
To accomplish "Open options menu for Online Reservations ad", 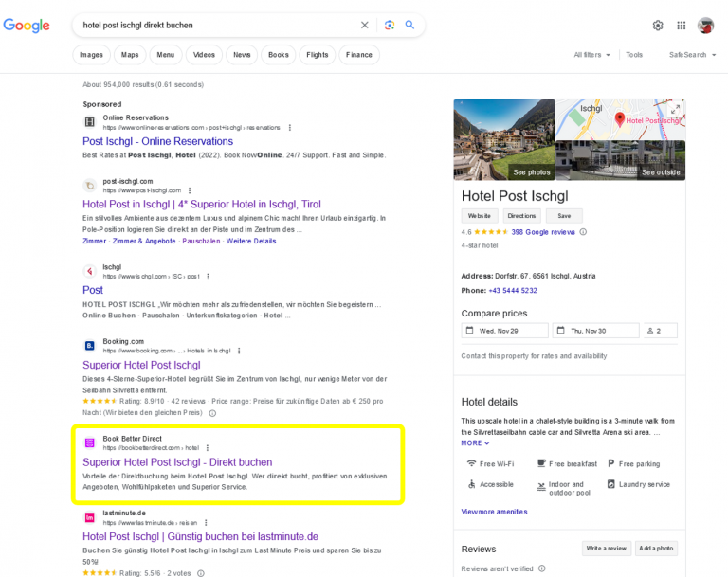I will click(290, 128).
